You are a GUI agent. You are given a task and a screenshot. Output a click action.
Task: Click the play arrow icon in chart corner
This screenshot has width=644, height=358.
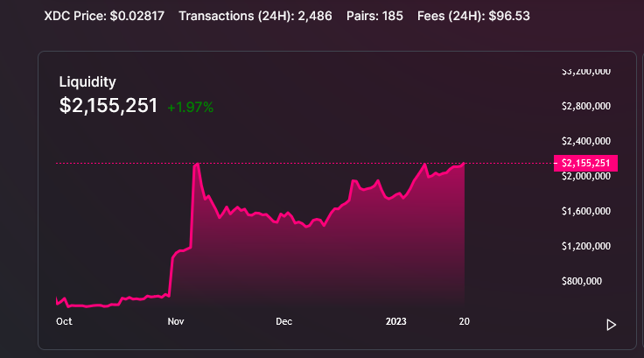pos(611,325)
